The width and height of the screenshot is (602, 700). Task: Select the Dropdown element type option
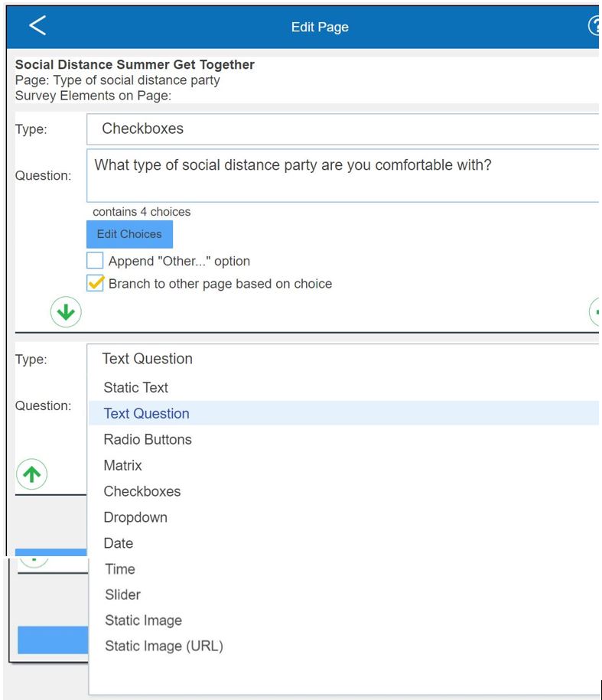(x=135, y=518)
